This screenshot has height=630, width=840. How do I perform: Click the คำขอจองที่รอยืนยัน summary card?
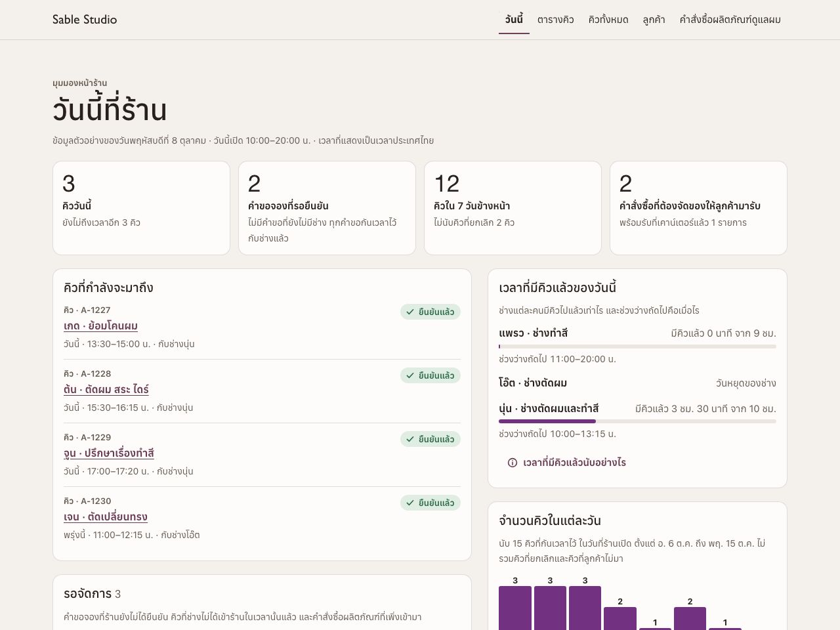[x=327, y=208]
